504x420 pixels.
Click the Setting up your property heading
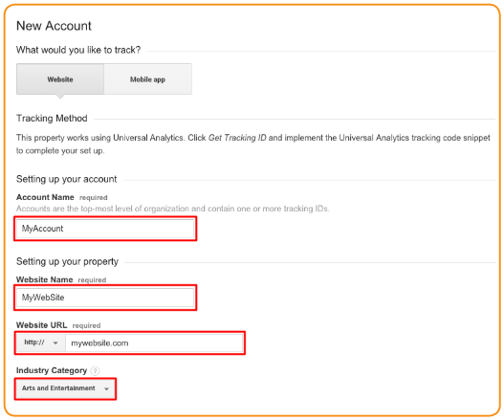[x=67, y=261]
